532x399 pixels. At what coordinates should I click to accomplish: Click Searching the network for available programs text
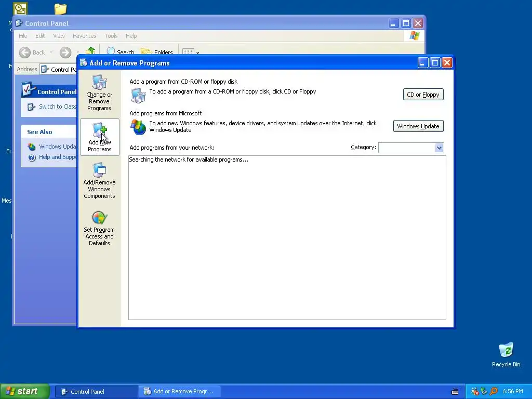click(x=189, y=159)
